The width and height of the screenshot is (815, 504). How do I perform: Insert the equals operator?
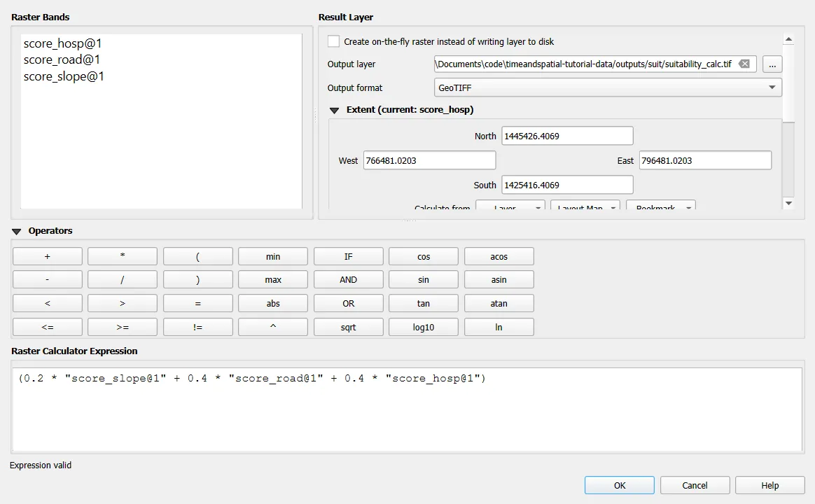coord(197,303)
